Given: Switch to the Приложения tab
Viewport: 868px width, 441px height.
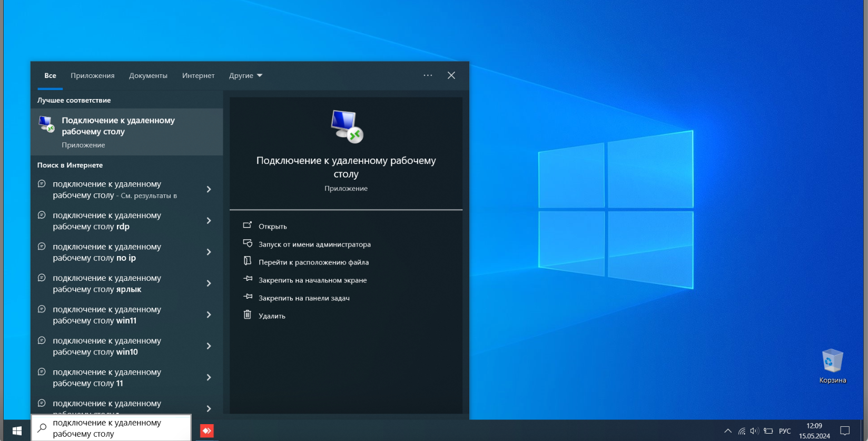Looking at the screenshot, I should click(x=93, y=75).
